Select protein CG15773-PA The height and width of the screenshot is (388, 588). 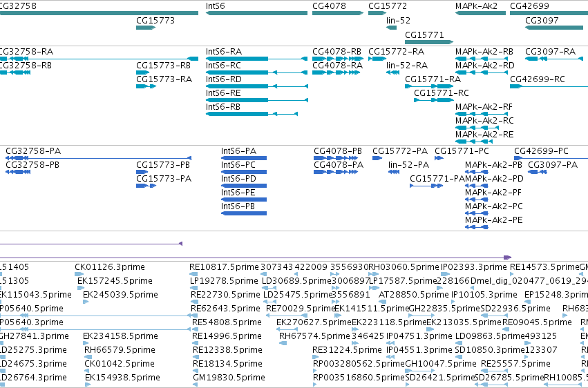(146, 186)
